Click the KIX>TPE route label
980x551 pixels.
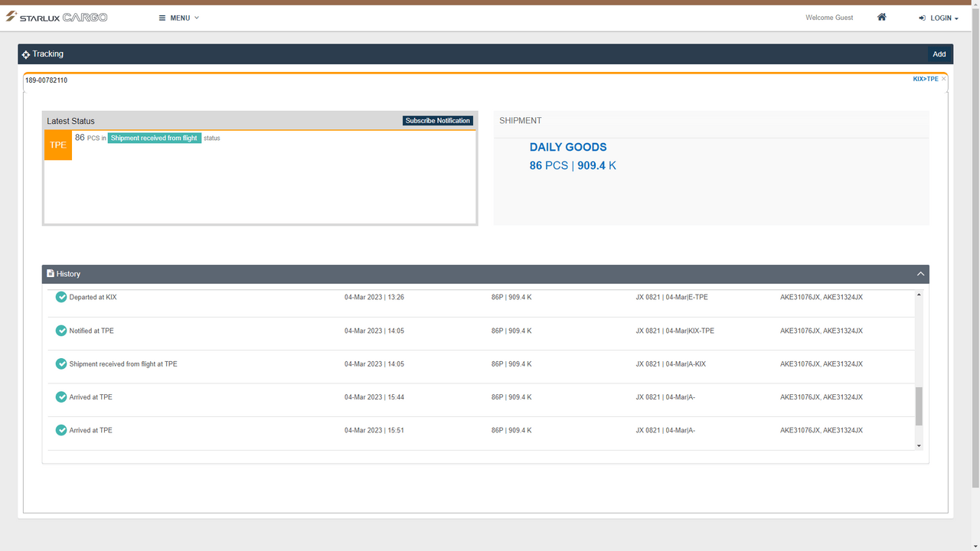(926, 79)
